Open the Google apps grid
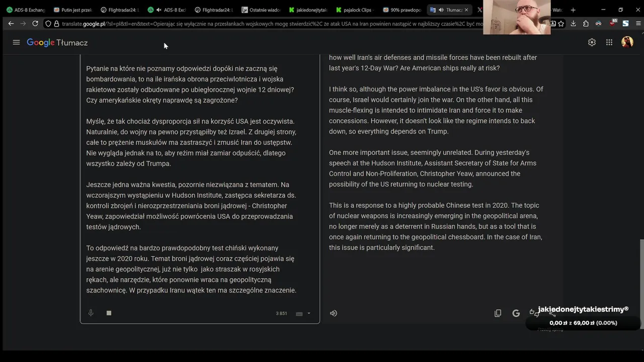Viewport: 644px width, 362px height. [609, 42]
